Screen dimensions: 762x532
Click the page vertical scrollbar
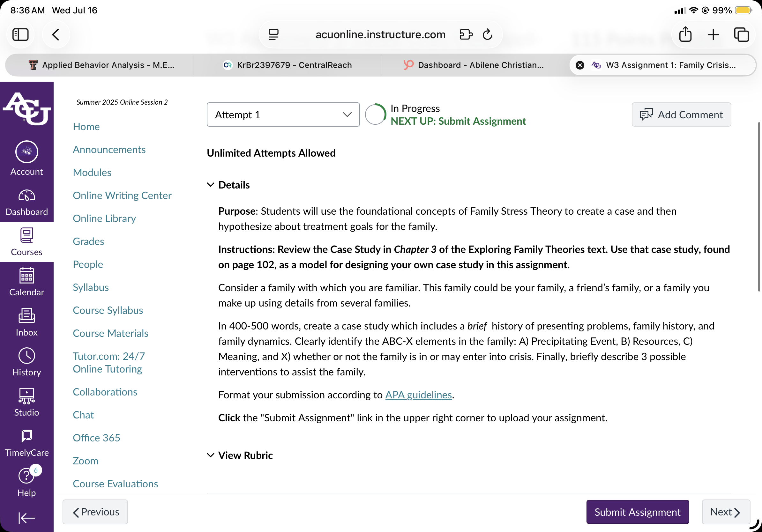click(x=759, y=207)
